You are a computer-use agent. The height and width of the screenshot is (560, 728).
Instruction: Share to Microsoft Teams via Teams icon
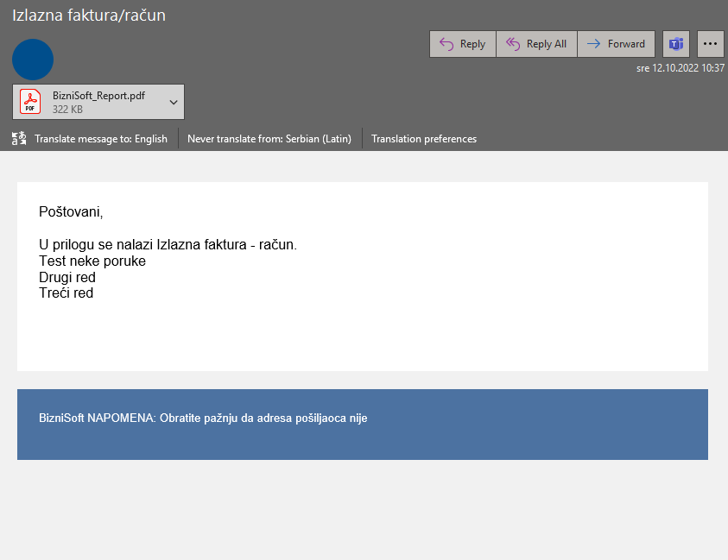coord(676,44)
